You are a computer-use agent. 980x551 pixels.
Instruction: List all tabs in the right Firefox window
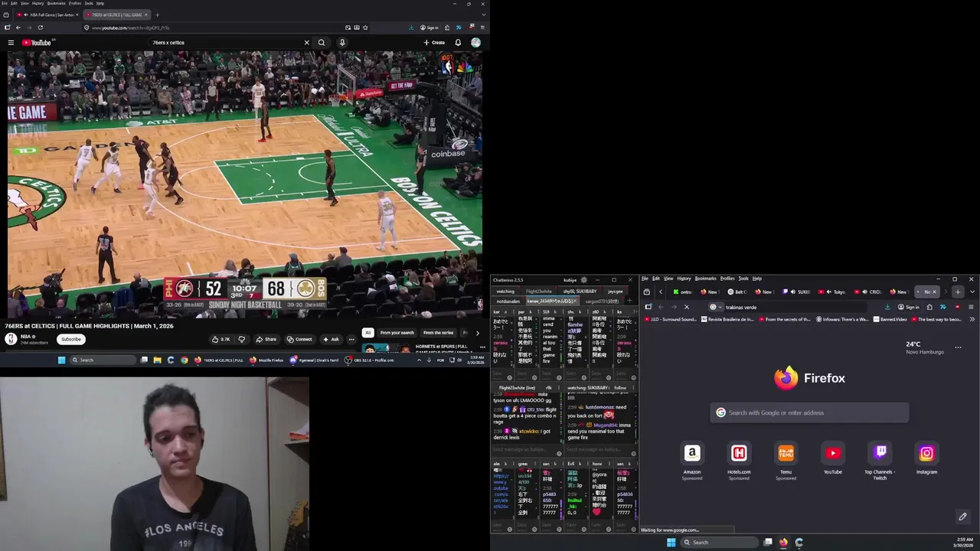click(x=972, y=292)
